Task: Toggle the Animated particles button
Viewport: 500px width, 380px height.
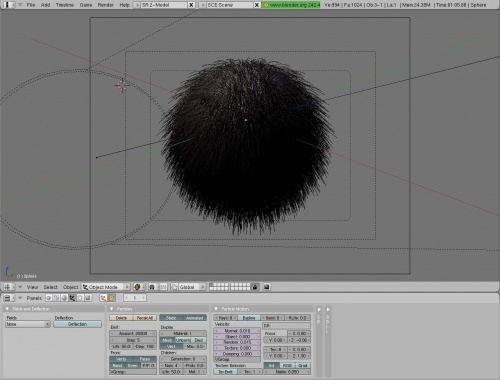Action: pos(195,318)
